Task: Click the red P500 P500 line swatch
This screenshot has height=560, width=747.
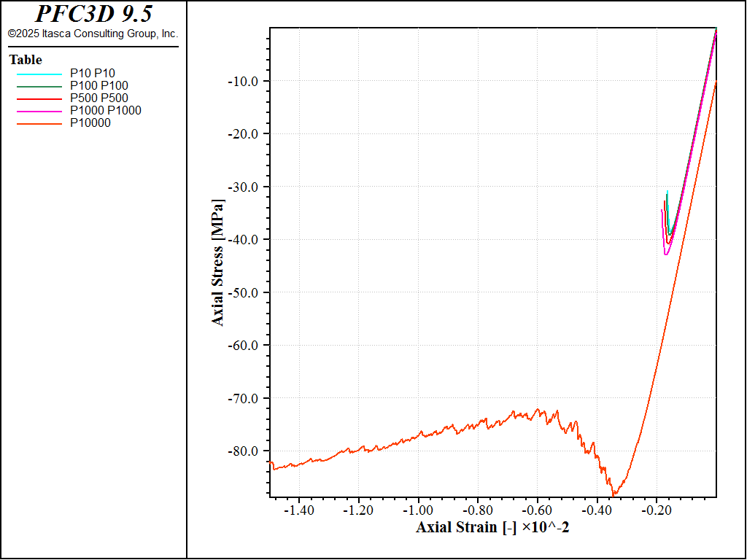Action: tap(39, 99)
